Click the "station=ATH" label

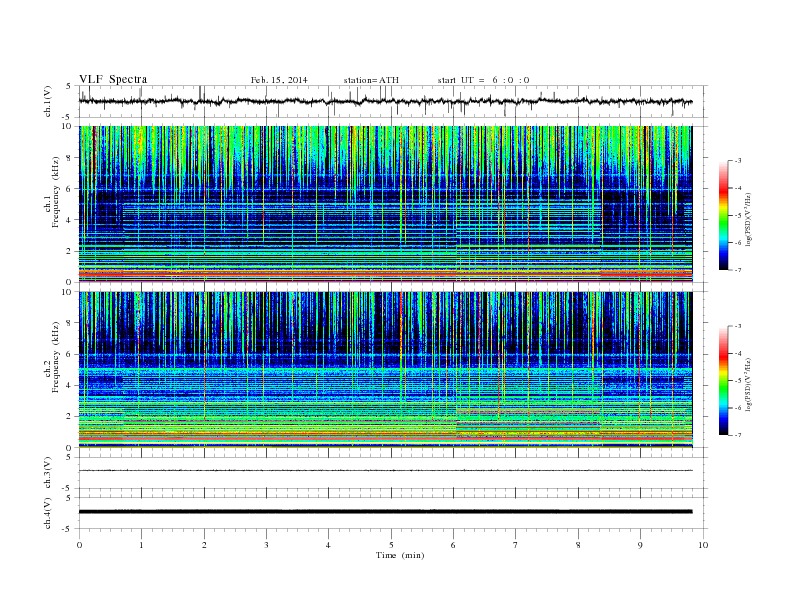[x=371, y=80]
